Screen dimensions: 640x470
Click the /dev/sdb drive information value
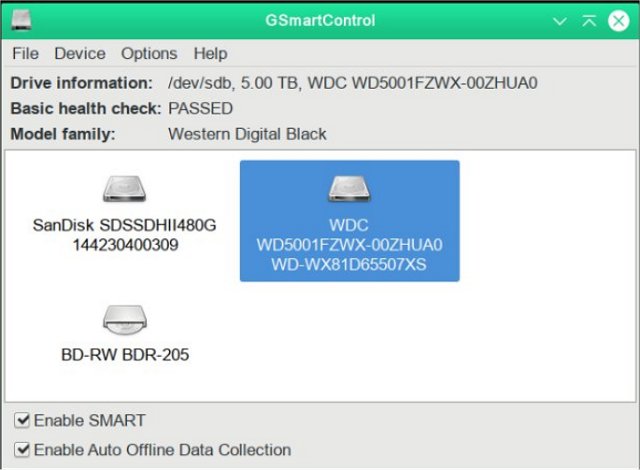tap(353, 83)
